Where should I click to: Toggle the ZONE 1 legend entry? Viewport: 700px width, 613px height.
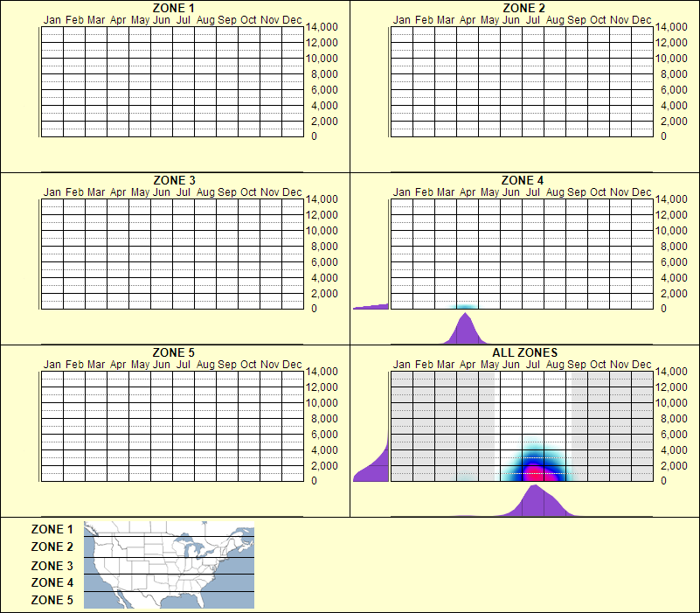(x=51, y=529)
